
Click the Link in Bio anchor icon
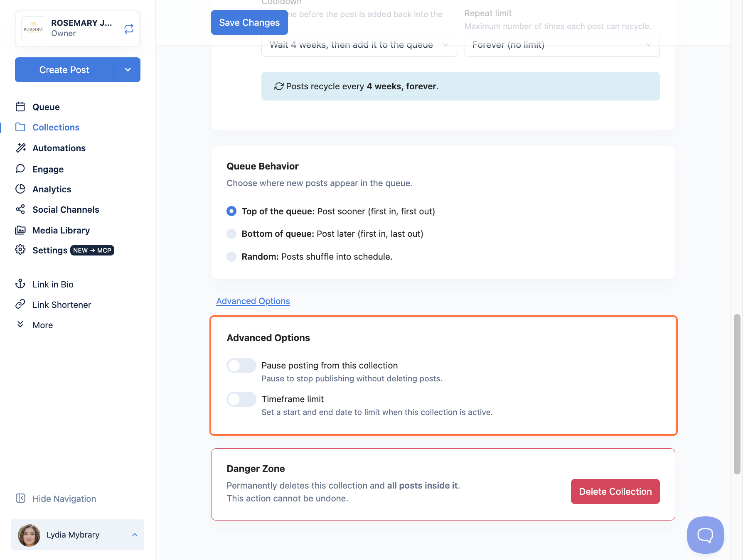[20, 284]
